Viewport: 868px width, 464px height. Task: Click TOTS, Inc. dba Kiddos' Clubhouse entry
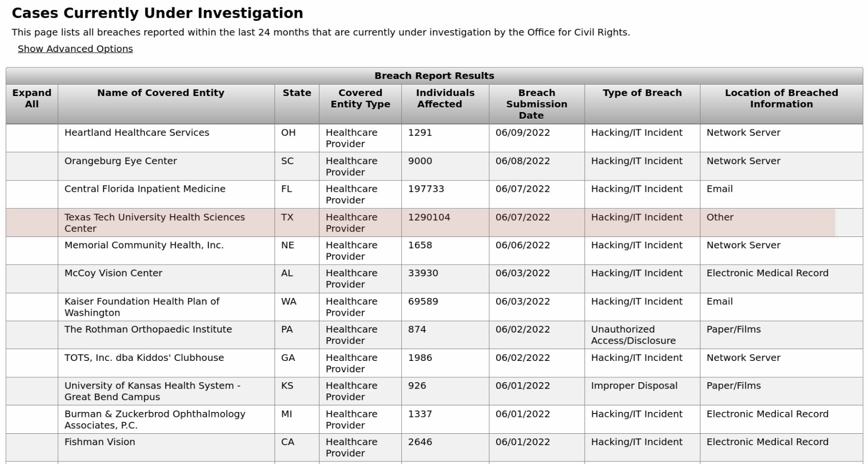[x=144, y=357]
